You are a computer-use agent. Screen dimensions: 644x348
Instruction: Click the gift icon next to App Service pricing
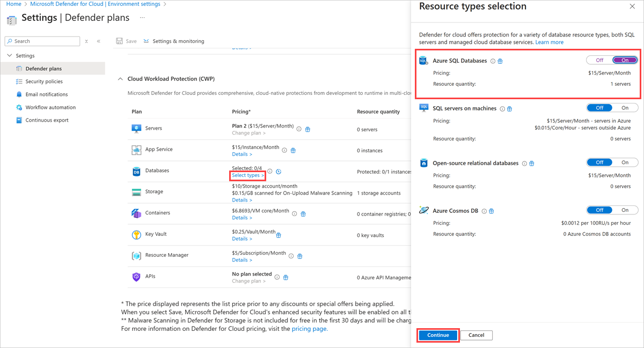click(x=293, y=151)
